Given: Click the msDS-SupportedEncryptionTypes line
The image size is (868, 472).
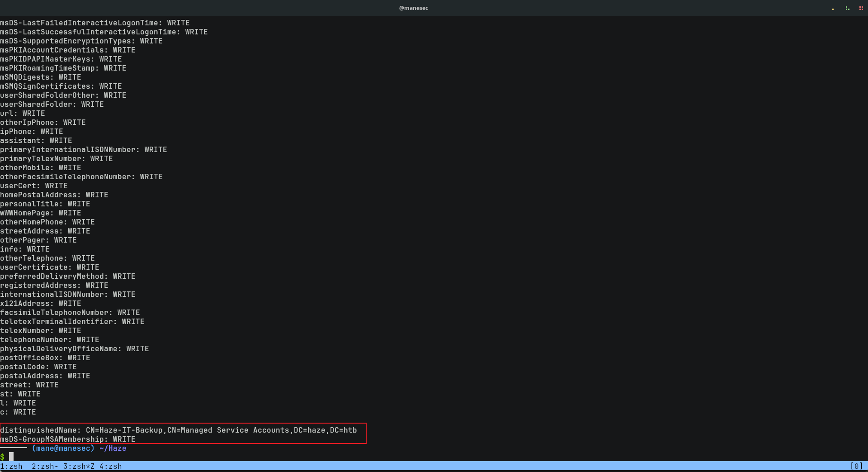Looking at the screenshot, I should [81, 41].
